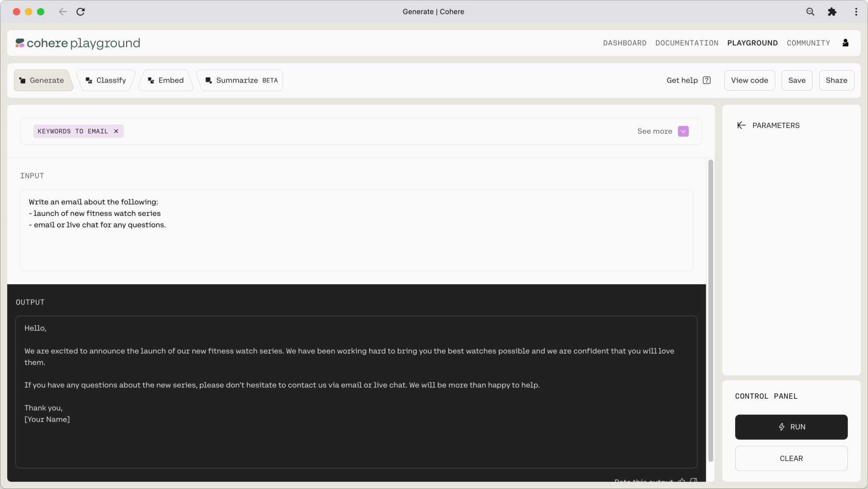Give a thumbs up to rate this output
This screenshot has width=868, height=489.
(x=682, y=481)
